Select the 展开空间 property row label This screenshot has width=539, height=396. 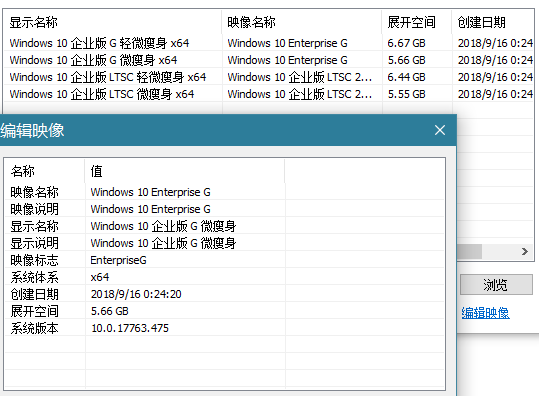pyautogui.click(x=34, y=311)
